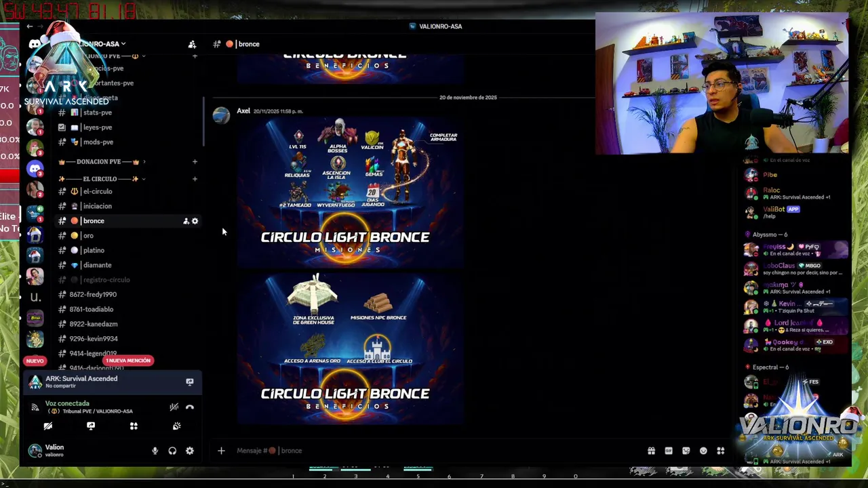Open the Tribunal PVE / VALIONRO-ASA voice link
This screenshot has height=488, width=868.
(89, 411)
